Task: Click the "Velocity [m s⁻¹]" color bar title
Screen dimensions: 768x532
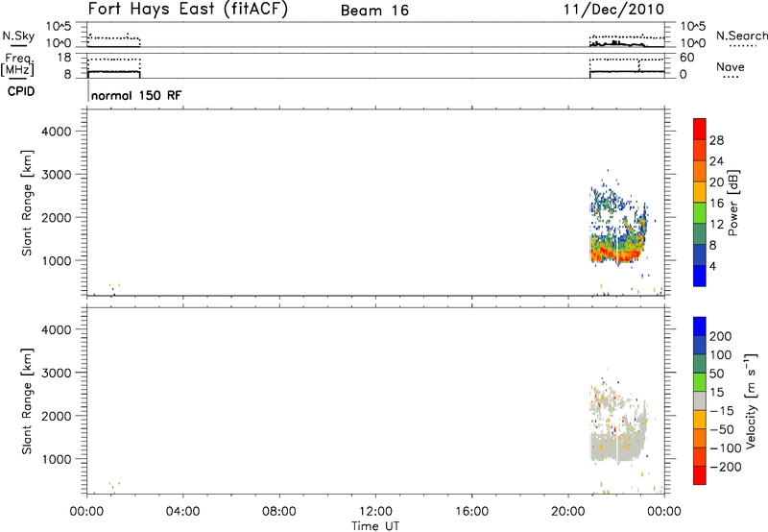Action: (751, 400)
